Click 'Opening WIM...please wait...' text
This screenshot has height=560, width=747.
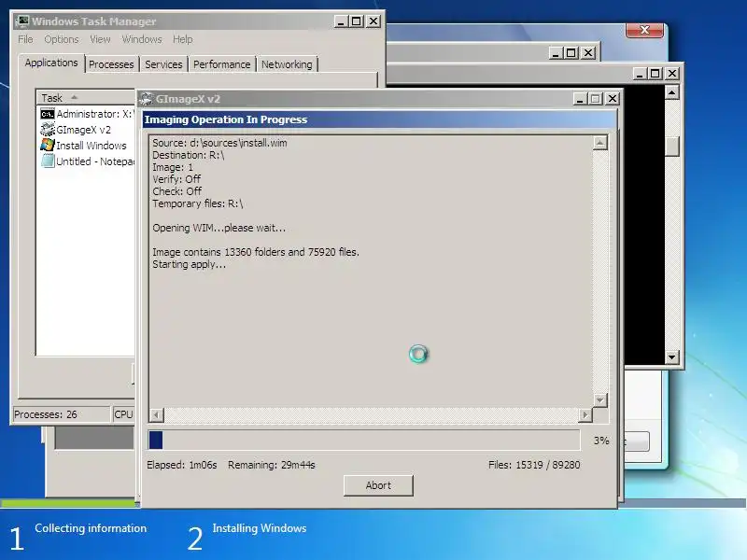218,228
